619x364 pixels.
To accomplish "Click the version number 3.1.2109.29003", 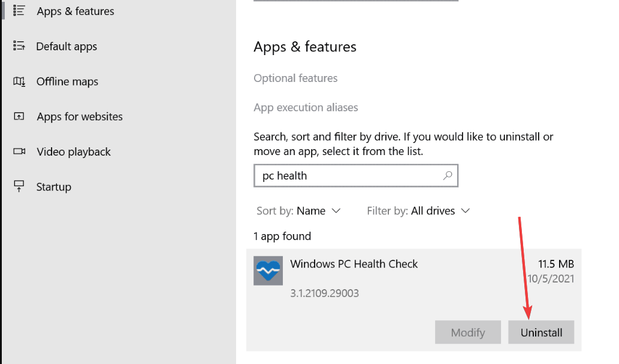I will [325, 293].
